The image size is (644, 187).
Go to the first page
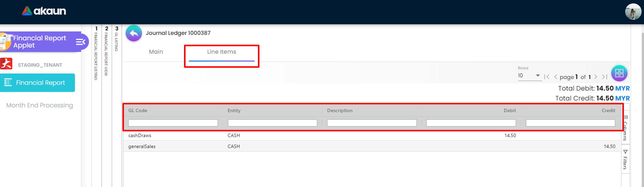click(x=547, y=77)
